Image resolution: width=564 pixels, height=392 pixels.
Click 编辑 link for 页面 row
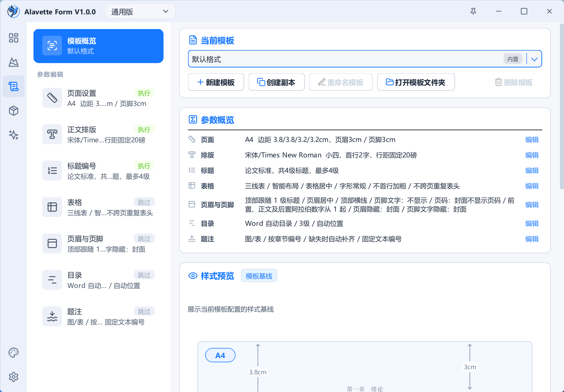[x=532, y=140]
